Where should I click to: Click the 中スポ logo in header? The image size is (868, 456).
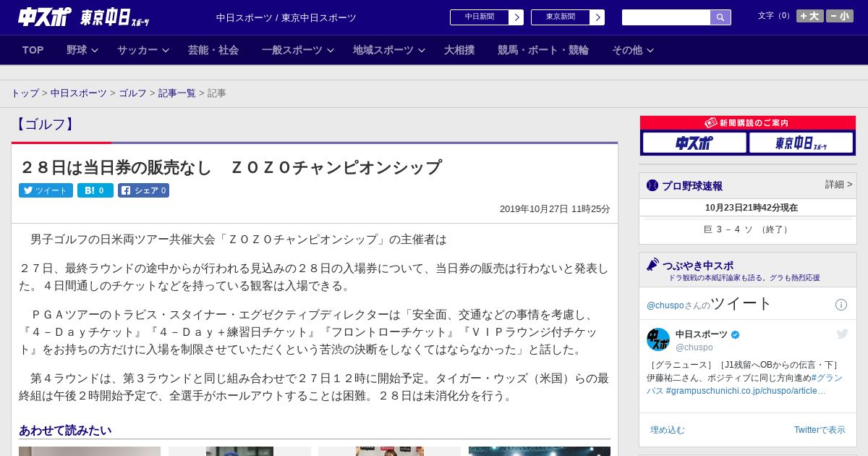[x=45, y=17]
